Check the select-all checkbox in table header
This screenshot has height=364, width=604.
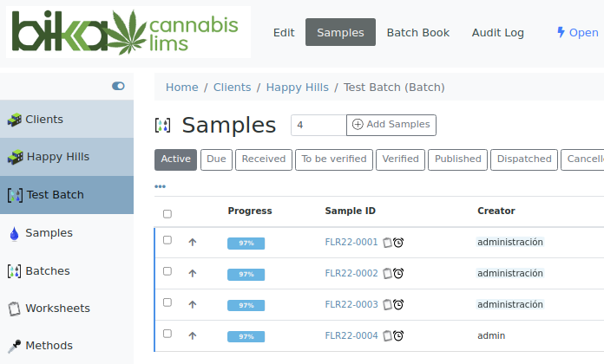pos(167,213)
